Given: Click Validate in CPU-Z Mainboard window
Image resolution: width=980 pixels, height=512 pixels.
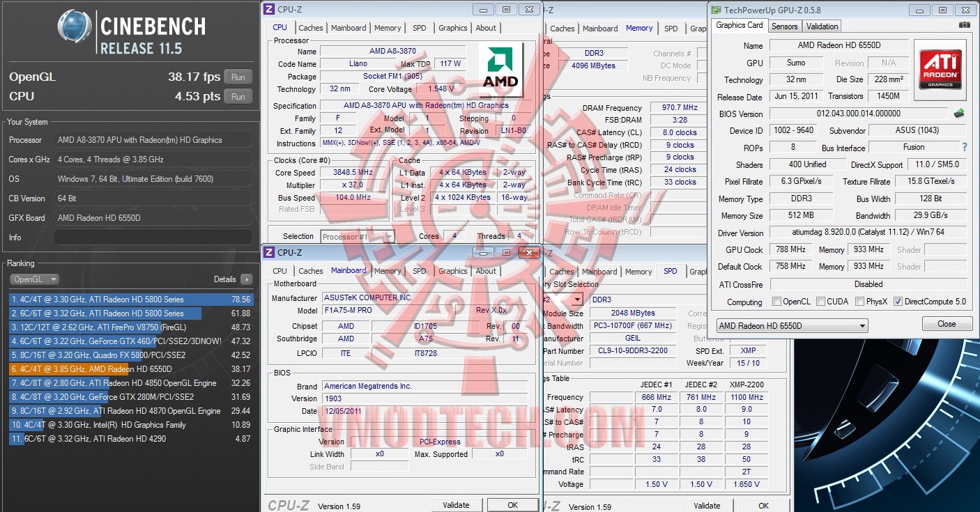Looking at the screenshot, I should click(456, 505).
